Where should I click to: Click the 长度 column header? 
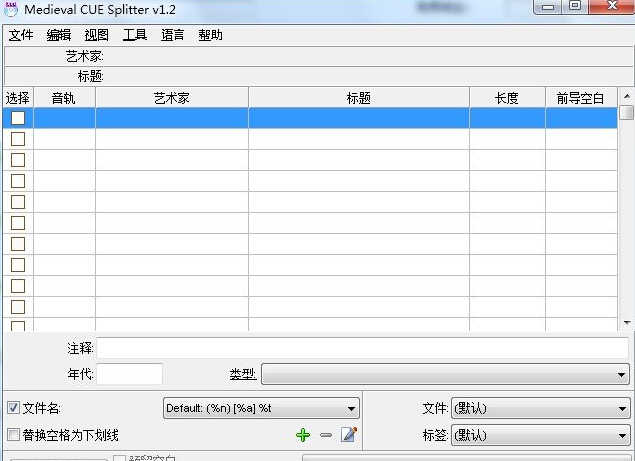point(507,98)
